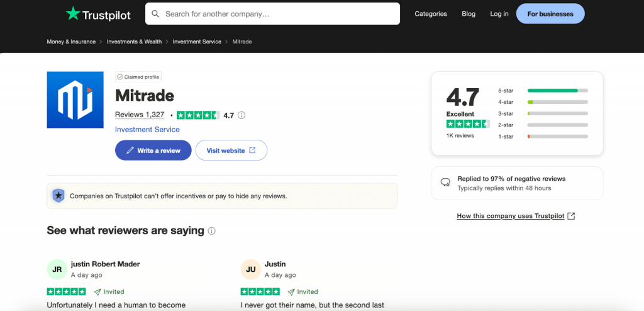Click the search magnifier icon
Screen dimensions: 644x311
[155, 14]
